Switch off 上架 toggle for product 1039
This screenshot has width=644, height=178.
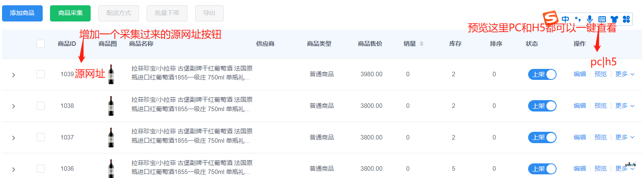[542, 75]
